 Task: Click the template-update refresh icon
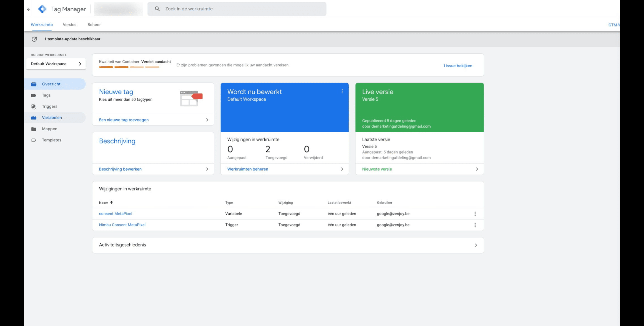34,39
